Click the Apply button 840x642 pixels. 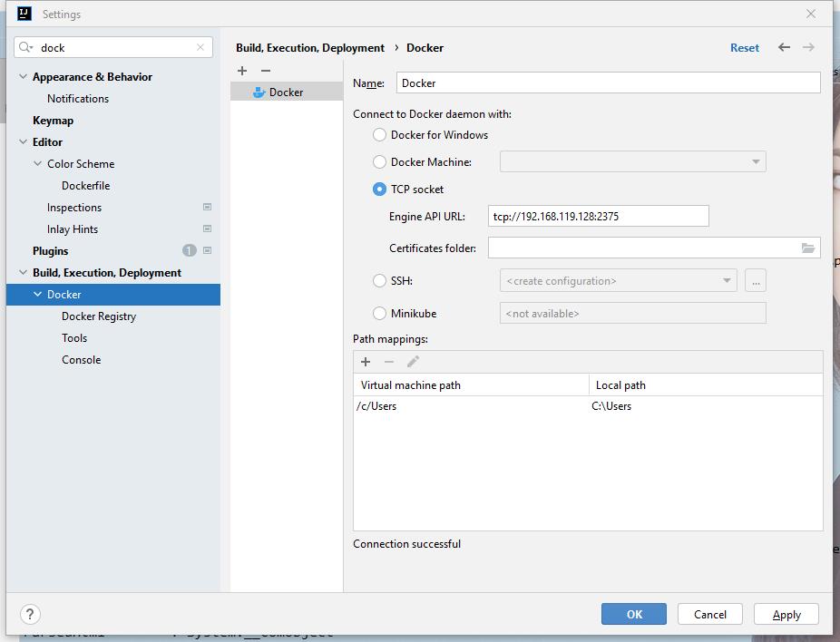click(786, 614)
